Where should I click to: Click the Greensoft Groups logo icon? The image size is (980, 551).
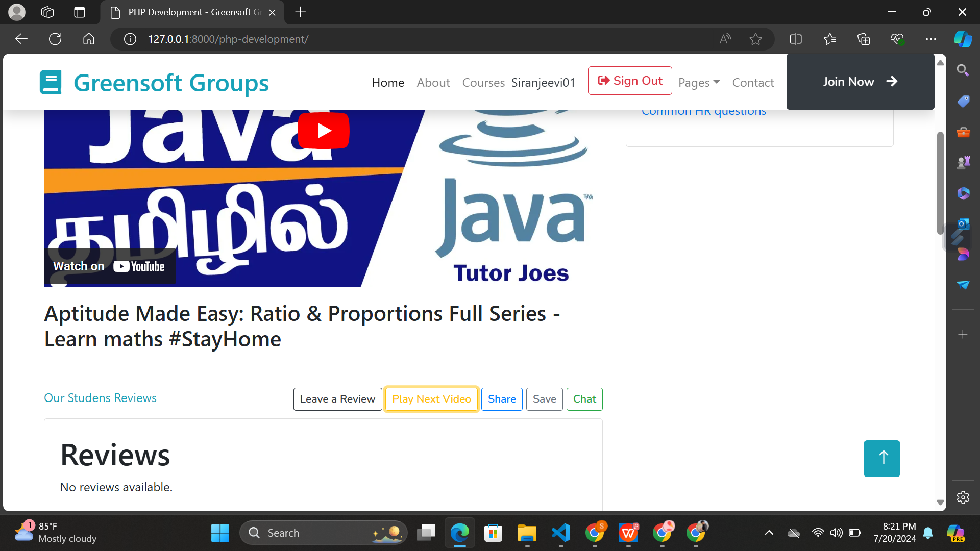[51, 82]
